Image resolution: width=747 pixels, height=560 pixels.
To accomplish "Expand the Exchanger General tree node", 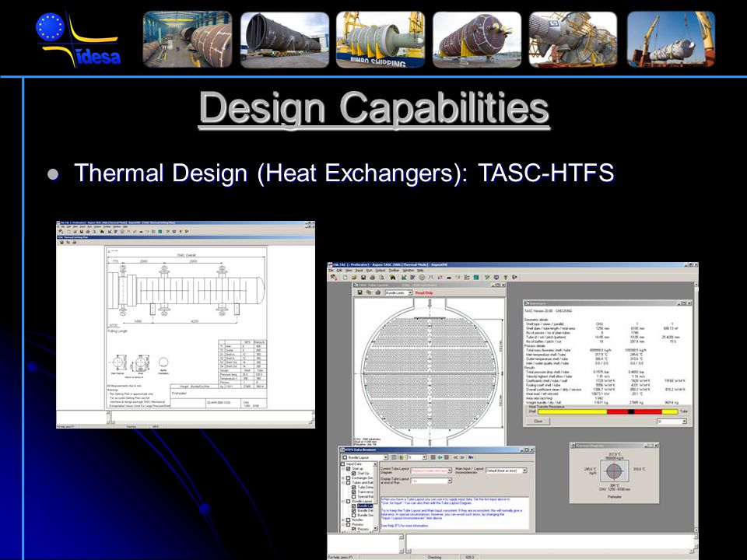I will pyautogui.click(x=343, y=478).
